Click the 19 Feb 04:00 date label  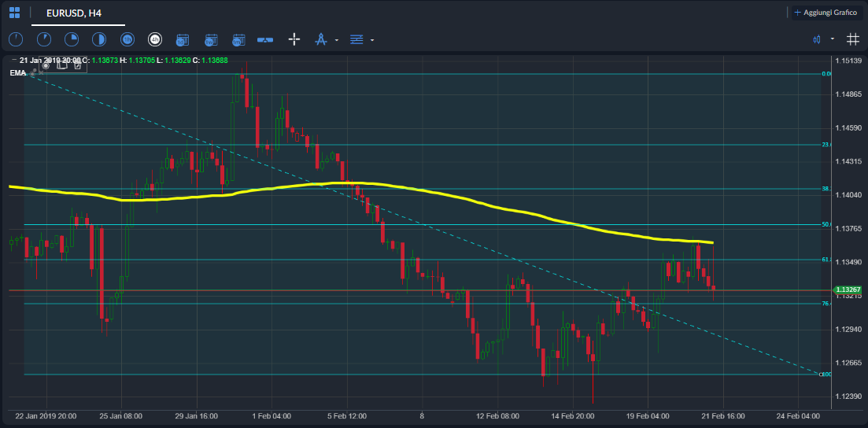point(648,416)
